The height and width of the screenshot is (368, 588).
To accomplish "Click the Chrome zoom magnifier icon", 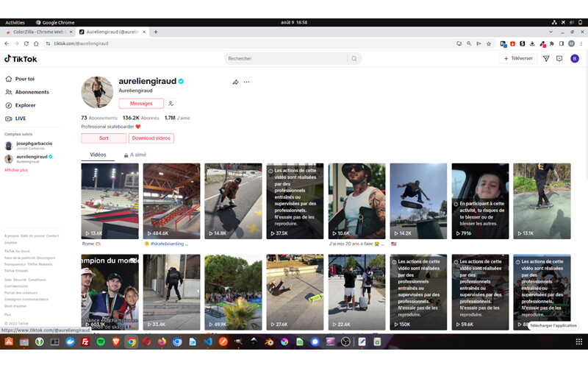I will [x=469, y=43].
